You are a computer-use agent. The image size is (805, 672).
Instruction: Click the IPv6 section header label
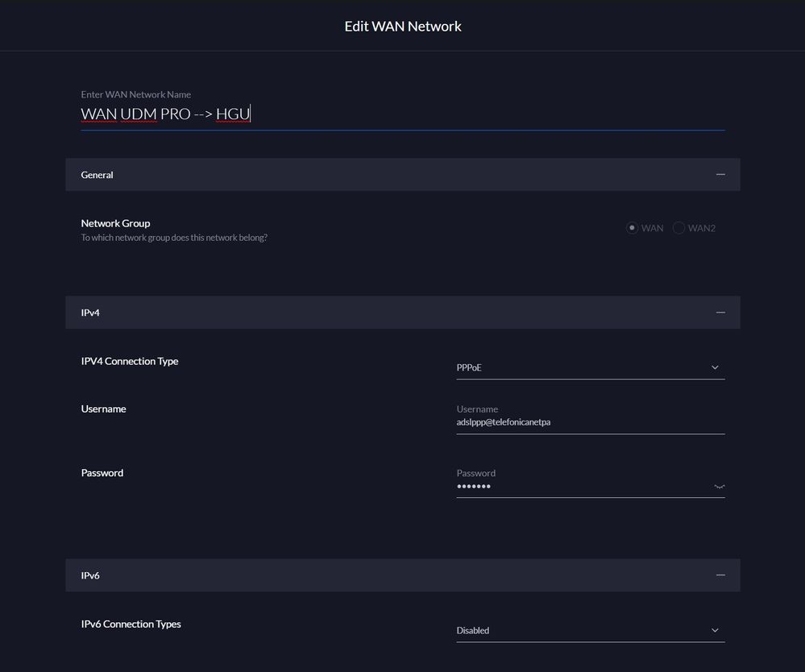90,575
